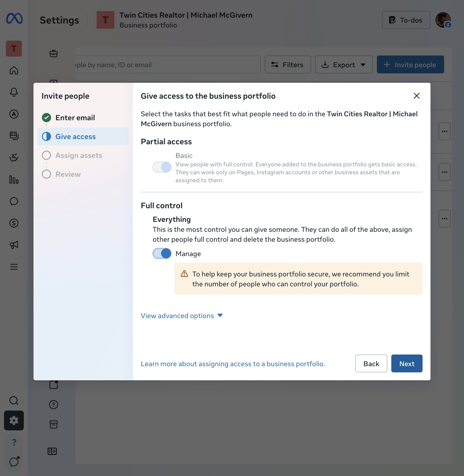Viewport: 464px width, 476px height.
Task: Click the 'Invite people' dialog sidebar title
Action: point(65,96)
